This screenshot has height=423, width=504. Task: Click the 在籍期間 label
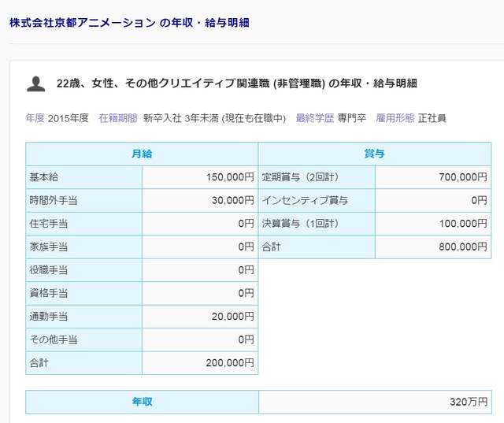tap(117, 118)
